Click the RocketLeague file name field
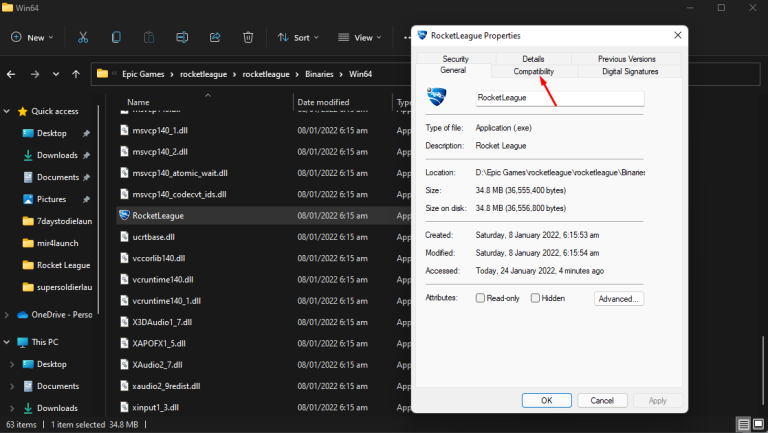Screen dimensions: 768x433 pyautogui.click(x=560, y=98)
